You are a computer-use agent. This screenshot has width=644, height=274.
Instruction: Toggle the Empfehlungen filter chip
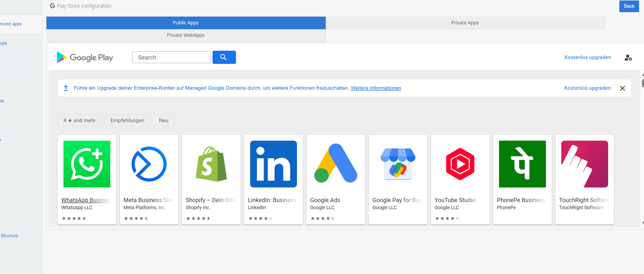[x=127, y=120]
